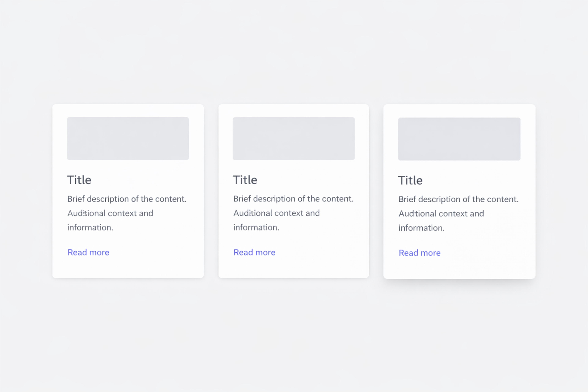Image resolution: width=588 pixels, height=392 pixels.
Task: Click the description text in the middle card
Action: 293,213
